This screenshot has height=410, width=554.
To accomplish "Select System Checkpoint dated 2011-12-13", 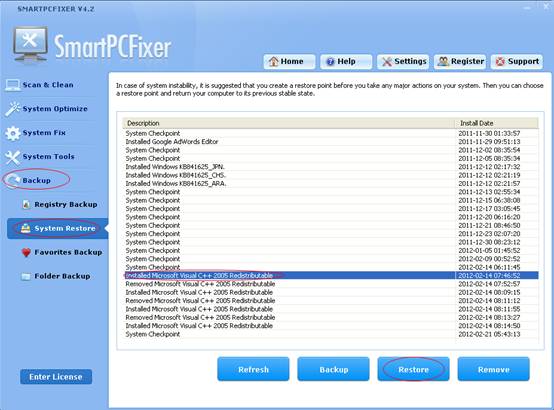I will [x=331, y=192].
